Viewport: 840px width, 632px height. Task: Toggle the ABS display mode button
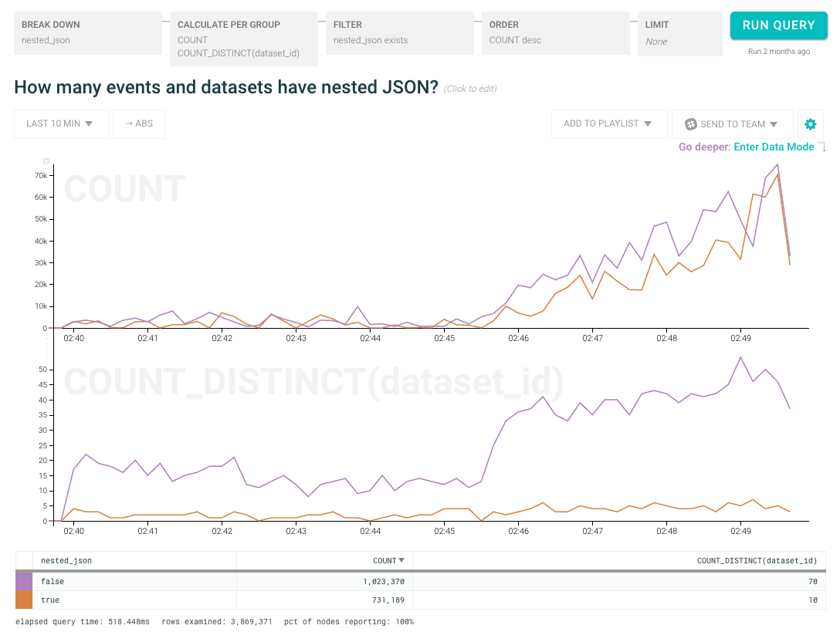[139, 124]
